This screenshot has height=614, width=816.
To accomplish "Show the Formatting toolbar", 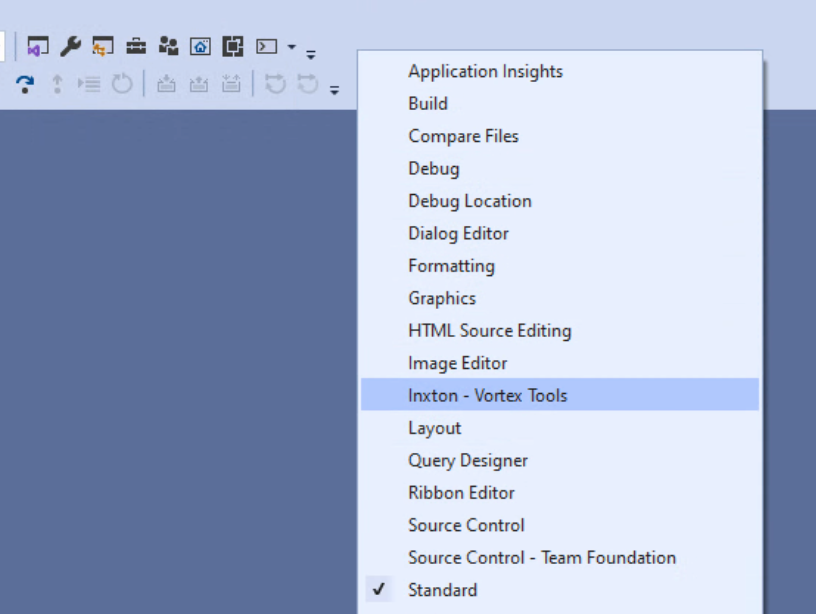I will 560,266.
